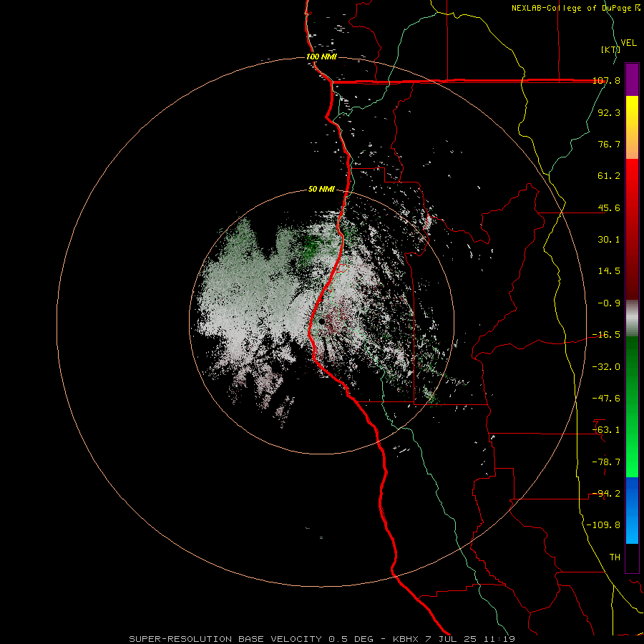This screenshot has width=644, height=644.
Task: Click the -32.0 legend value
Action: point(606,367)
